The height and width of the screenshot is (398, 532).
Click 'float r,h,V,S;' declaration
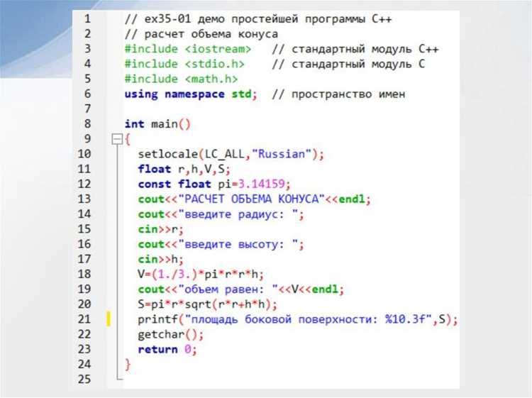point(184,169)
